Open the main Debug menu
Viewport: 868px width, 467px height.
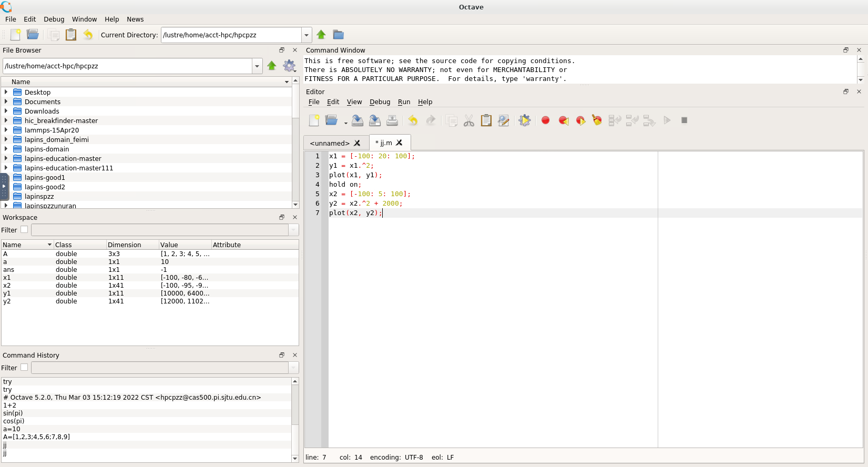(54, 19)
